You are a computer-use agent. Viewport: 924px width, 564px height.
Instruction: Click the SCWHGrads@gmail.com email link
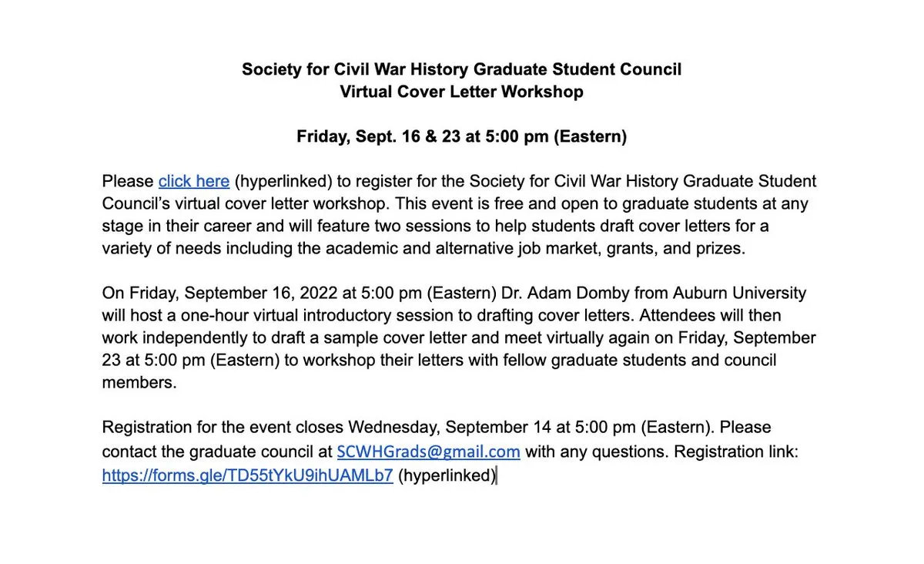click(x=428, y=452)
